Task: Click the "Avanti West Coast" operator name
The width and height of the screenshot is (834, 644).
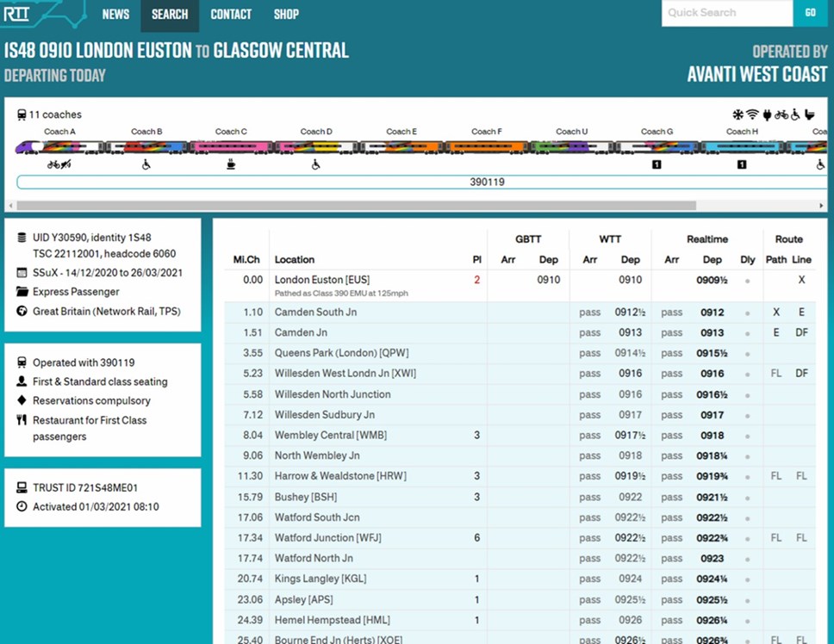Action: pyautogui.click(x=757, y=74)
